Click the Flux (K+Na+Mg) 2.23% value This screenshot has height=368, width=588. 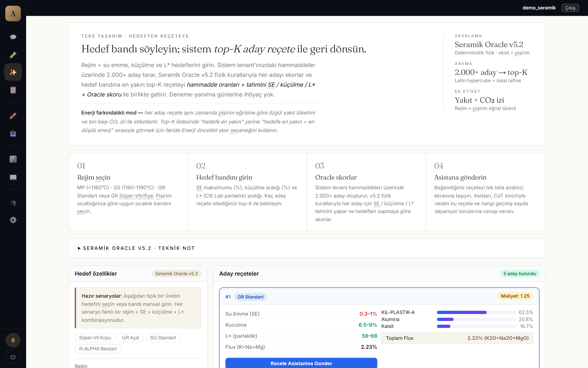pyautogui.click(x=369, y=347)
